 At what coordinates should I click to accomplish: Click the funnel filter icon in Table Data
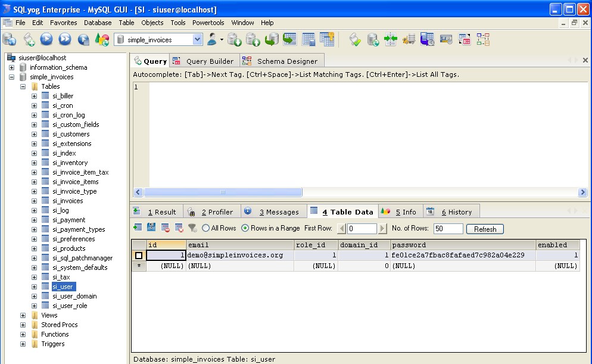click(192, 228)
